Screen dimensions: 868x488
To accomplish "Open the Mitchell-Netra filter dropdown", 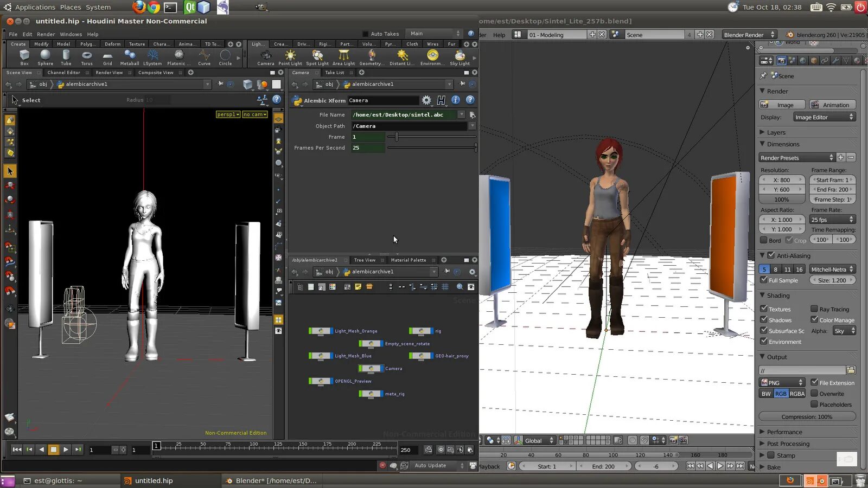I will [832, 269].
